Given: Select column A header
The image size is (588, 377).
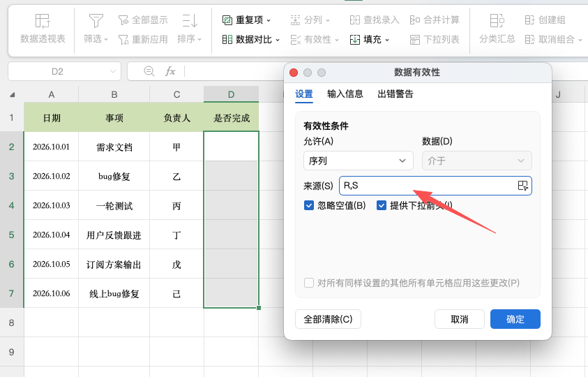Looking at the screenshot, I should tap(52, 95).
